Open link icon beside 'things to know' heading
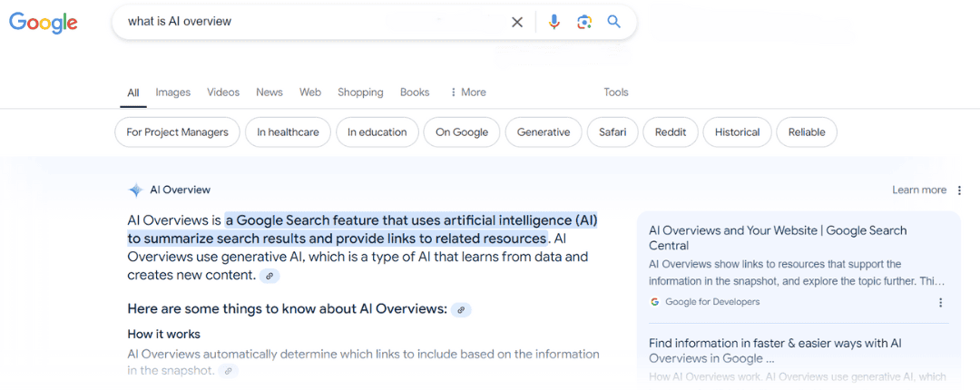This screenshot has height=390, width=980. point(461,309)
